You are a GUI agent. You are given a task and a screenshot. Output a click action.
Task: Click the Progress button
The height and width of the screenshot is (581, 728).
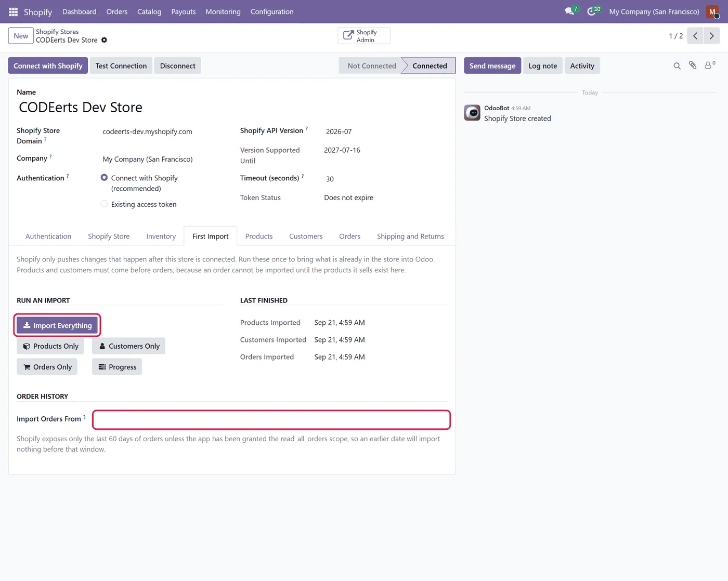coord(117,367)
